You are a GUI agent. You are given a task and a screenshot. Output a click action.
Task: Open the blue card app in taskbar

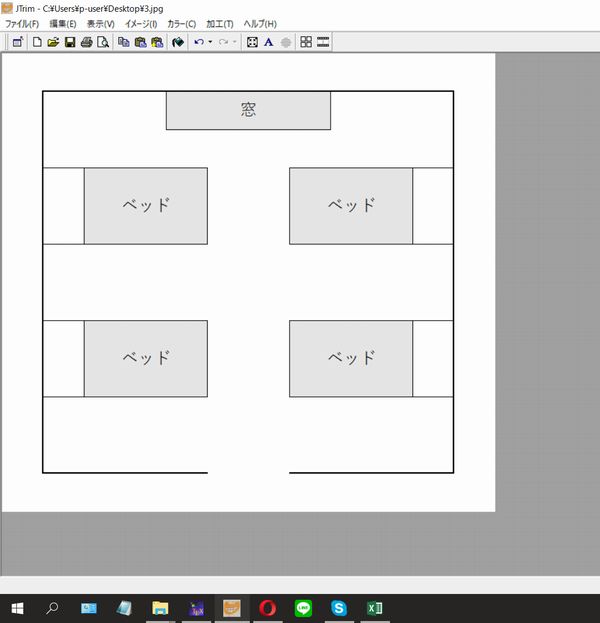click(89, 608)
